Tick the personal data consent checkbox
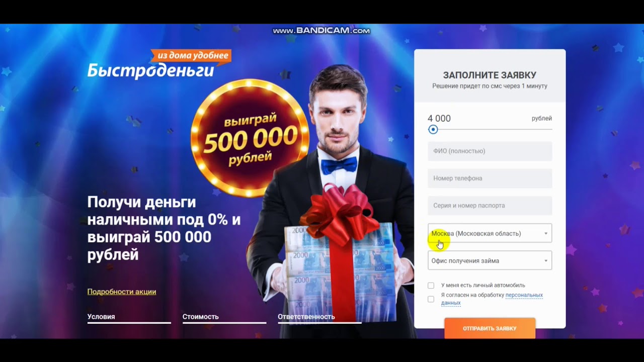 point(431,299)
